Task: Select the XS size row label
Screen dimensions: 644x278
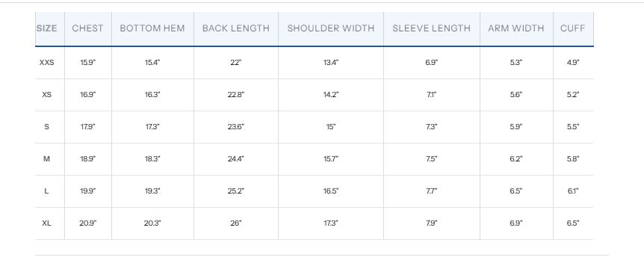Action: click(x=46, y=95)
